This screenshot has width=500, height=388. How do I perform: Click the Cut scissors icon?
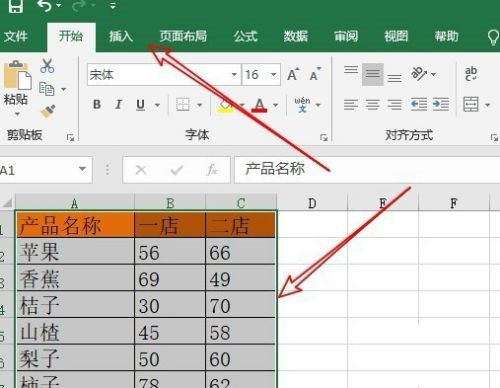pyautogui.click(x=47, y=66)
